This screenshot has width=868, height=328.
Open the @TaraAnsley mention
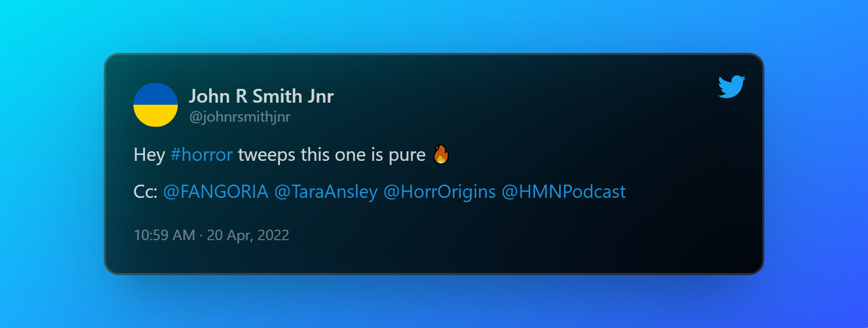[x=326, y=192]
